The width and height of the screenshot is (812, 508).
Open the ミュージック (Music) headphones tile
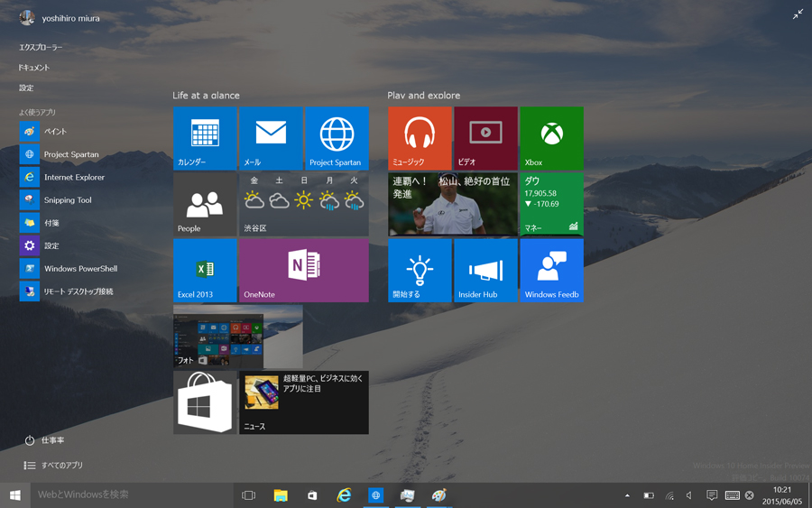tap(420, 138)
